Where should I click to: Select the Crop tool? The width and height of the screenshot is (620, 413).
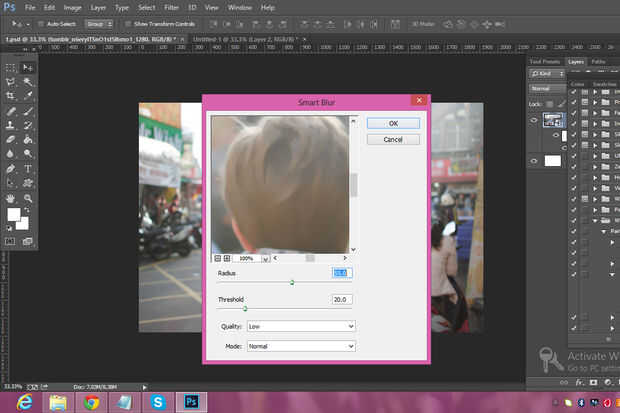coord(10,96)
